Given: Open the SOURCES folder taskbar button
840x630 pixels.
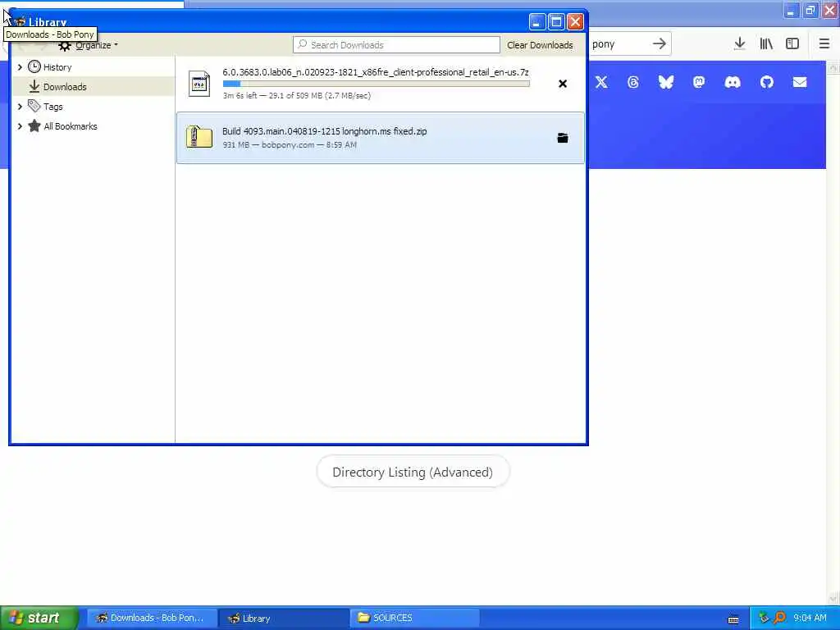Looking at the screenshot, I should [415, 618].
